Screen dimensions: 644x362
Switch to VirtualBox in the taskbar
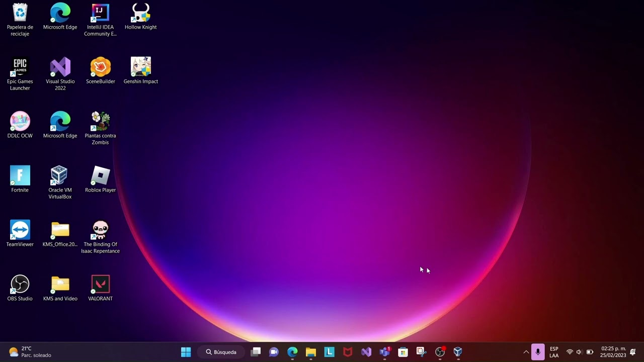(x=458, y=352)
